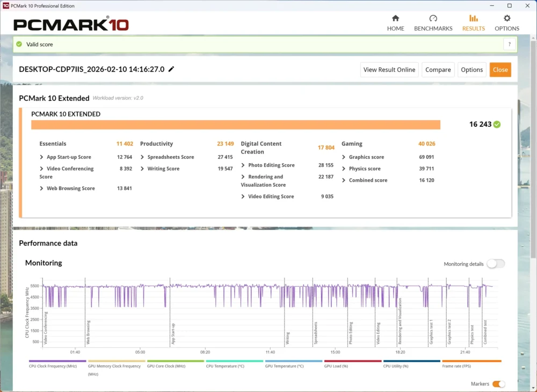The height and width of the screenshot is (392, 537).
Task: Click the Web Browsing chart marker
Action: [x=88, y=332]
